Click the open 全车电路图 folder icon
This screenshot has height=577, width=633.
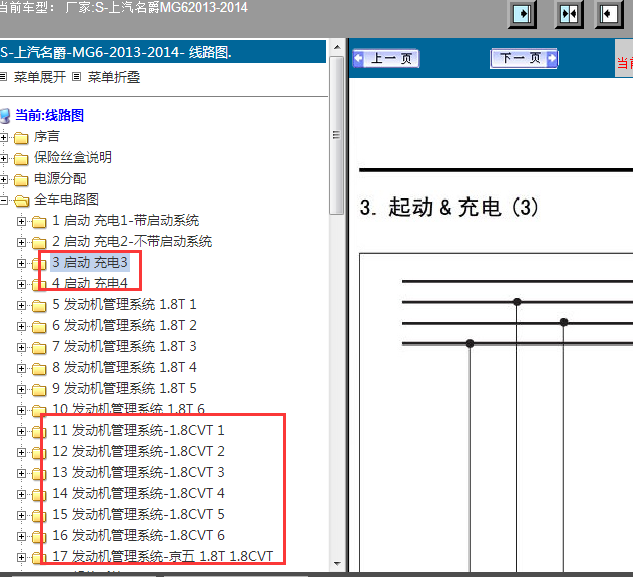(x=21, y=201)
